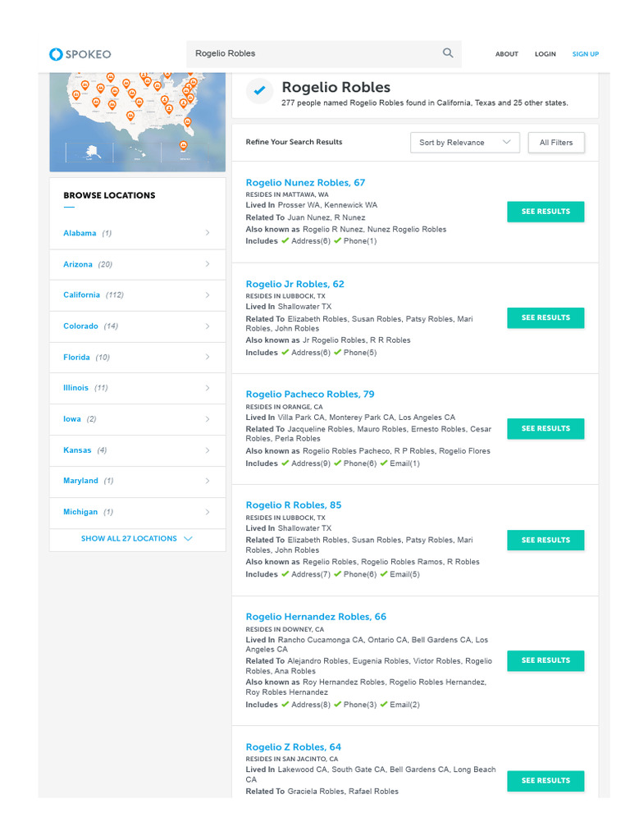The height and width of the screenshot is (840, 630).
Task: Select the Hawaii inset on the map
Action: point(136,153)
